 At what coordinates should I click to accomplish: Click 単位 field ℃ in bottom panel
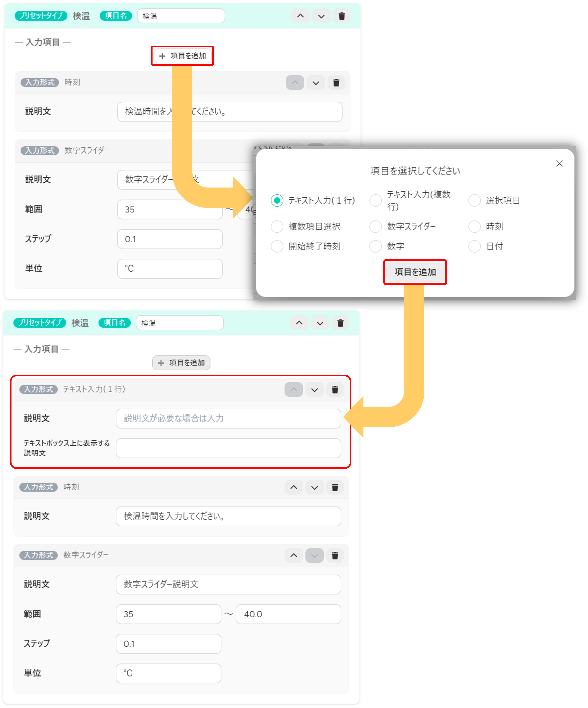tap(168, 674)
